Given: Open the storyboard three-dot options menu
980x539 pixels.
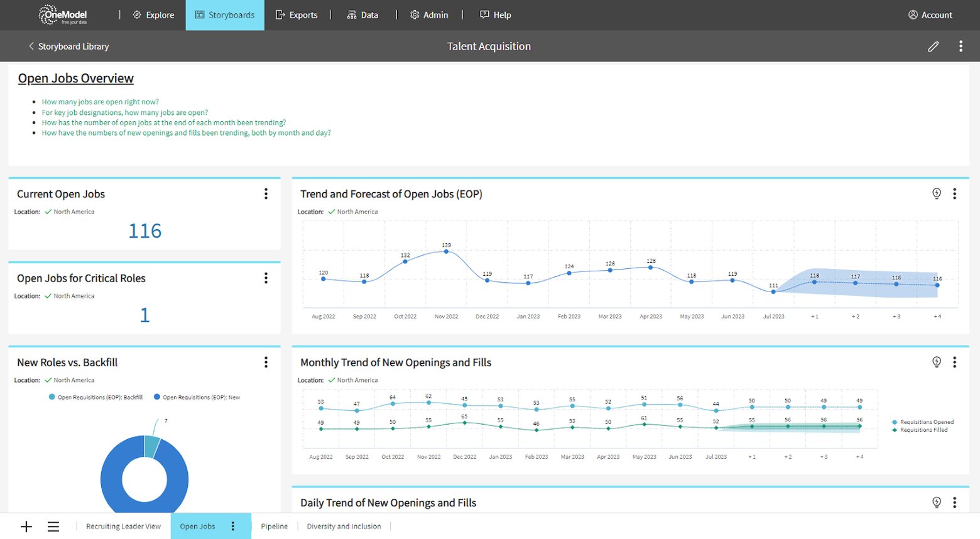Looking at the screenshot, I should (x=961, y=46).
